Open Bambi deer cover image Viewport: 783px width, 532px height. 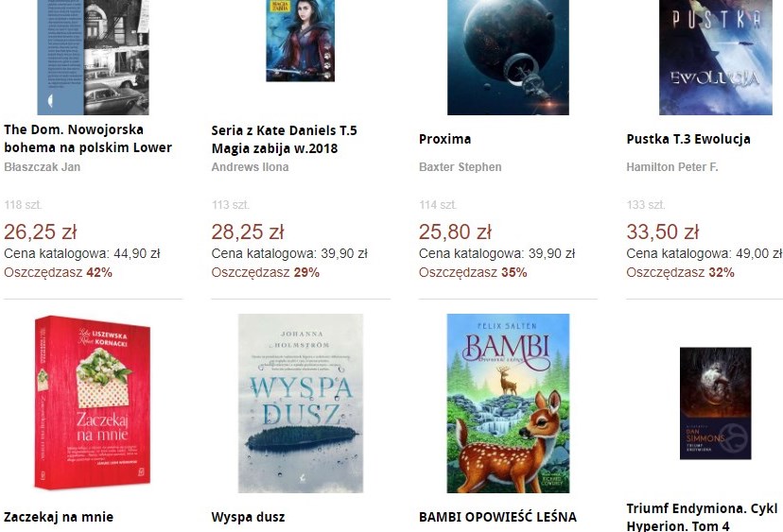[x=508, y=403]
